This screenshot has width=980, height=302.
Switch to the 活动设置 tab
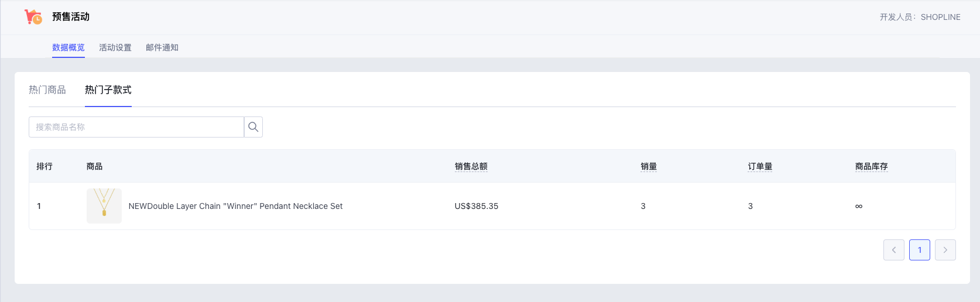pyautogui.click(x=115, y=47)
